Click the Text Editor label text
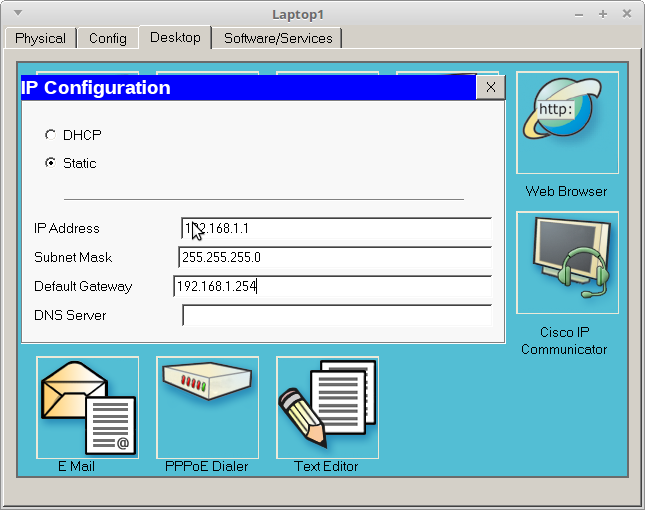 coord(326,466)
